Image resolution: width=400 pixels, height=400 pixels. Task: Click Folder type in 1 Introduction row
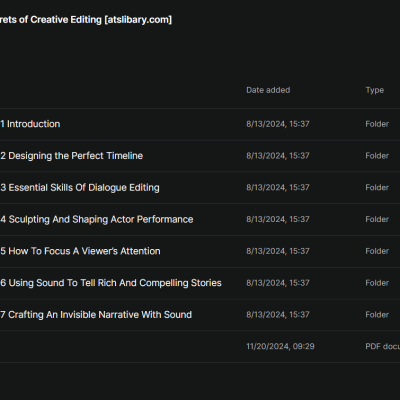(377, 124)
